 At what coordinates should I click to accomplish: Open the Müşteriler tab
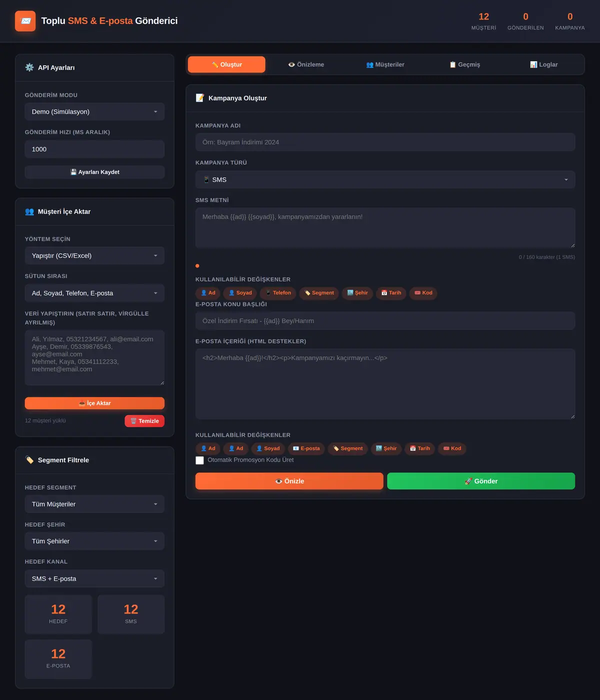(x=385, y=64)
